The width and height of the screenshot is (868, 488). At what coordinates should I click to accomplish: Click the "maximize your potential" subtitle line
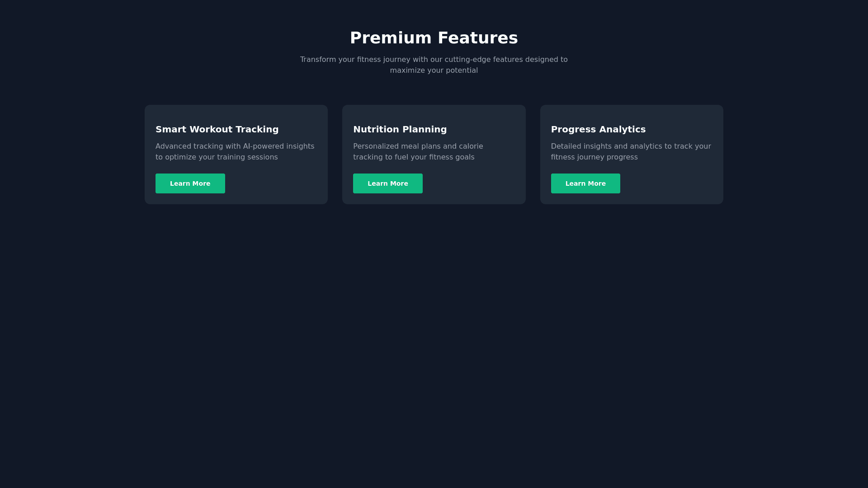(434, 70)
